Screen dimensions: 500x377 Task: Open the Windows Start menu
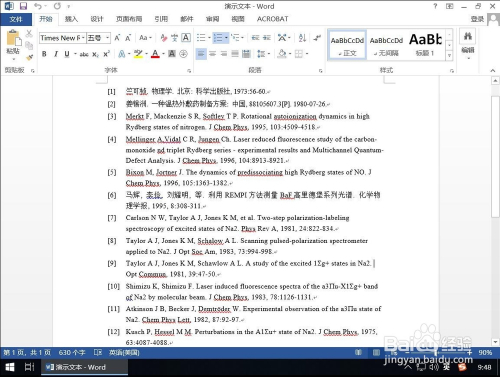tap(10, 367)
